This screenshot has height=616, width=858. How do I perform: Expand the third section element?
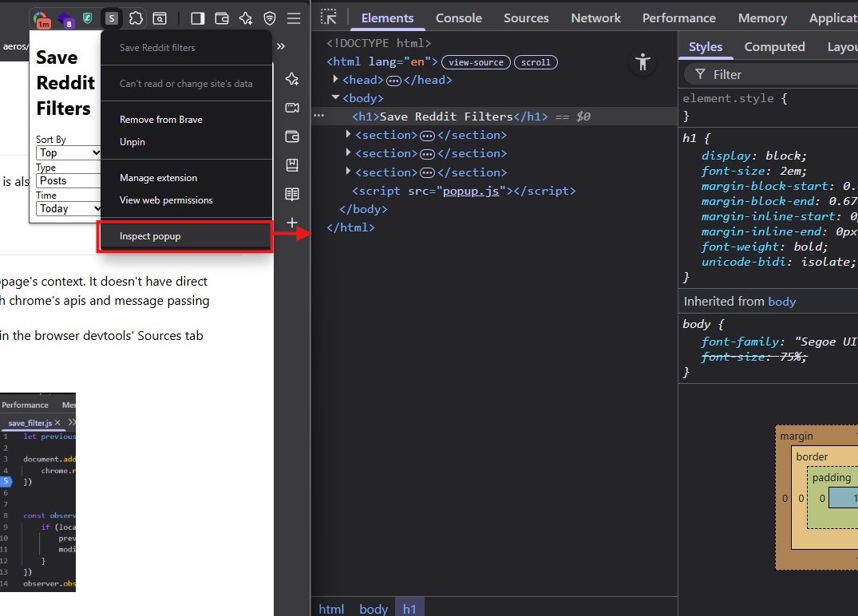(x=348, y=172)
